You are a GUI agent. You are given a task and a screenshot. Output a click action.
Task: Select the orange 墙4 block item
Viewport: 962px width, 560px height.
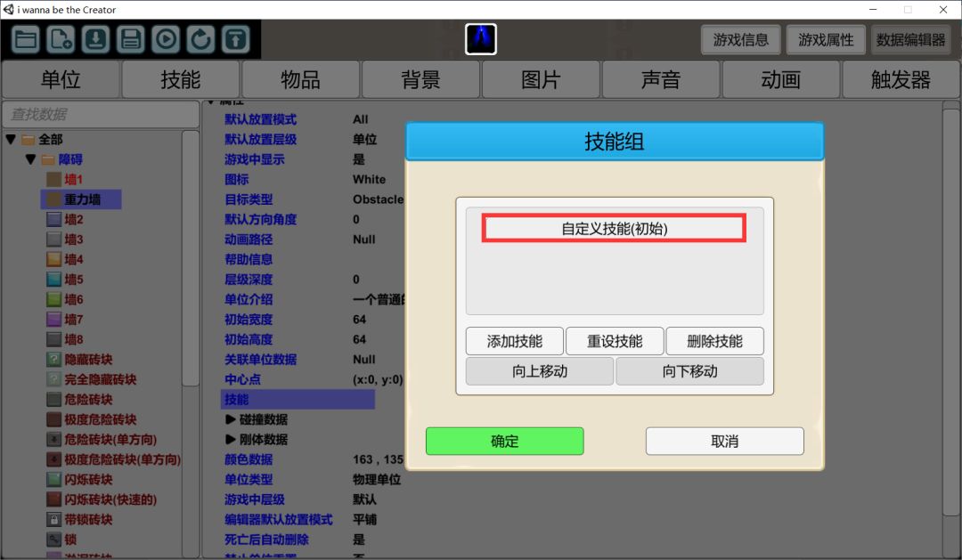73,259
